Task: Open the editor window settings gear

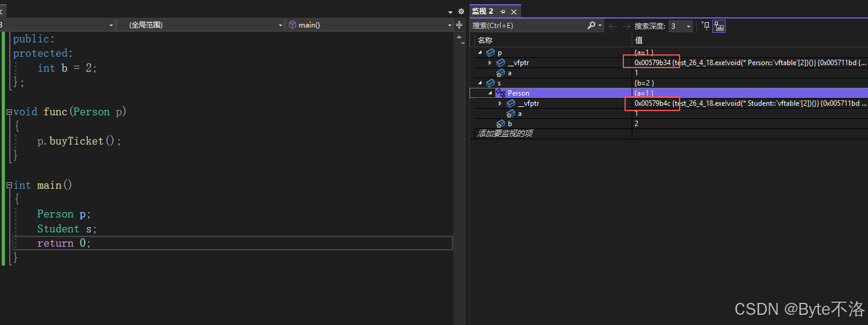Action: pos(461,11)
